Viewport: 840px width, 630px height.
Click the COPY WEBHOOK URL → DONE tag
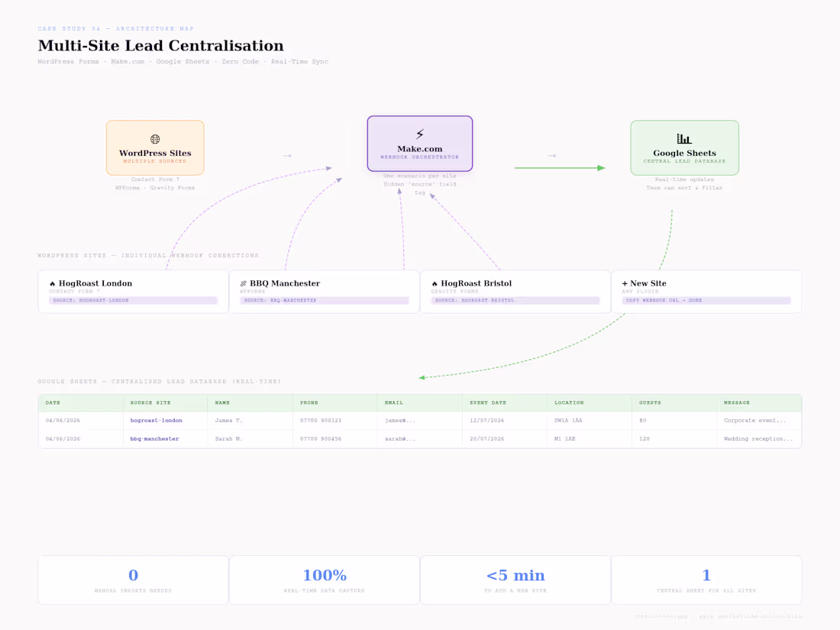tap(706, 301)
